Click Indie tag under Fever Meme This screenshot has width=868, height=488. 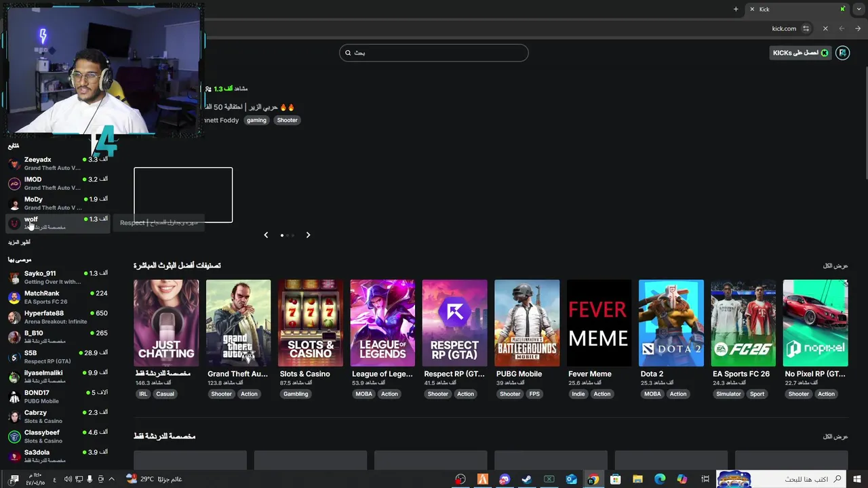[578, 394]
